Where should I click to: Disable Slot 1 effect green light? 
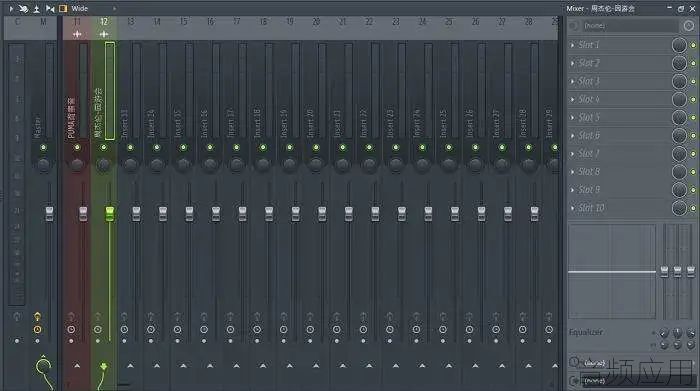693,45
